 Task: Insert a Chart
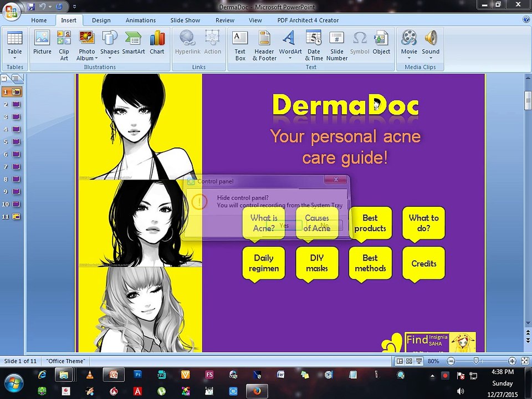tap(157, 43)
